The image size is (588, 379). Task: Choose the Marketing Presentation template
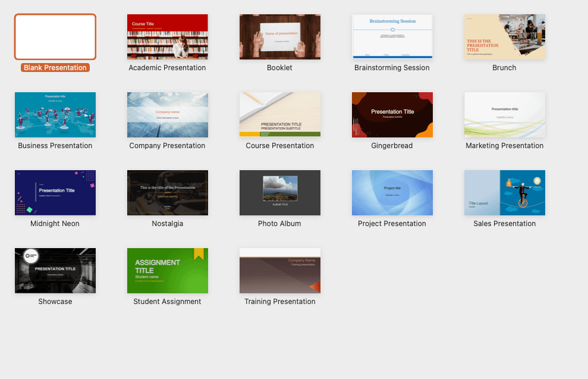504,115
